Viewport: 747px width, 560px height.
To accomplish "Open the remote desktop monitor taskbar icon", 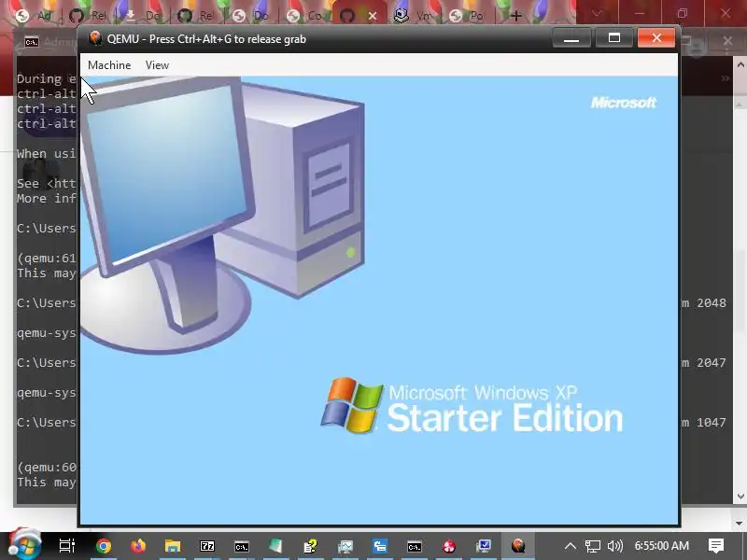I will point(484,546).
